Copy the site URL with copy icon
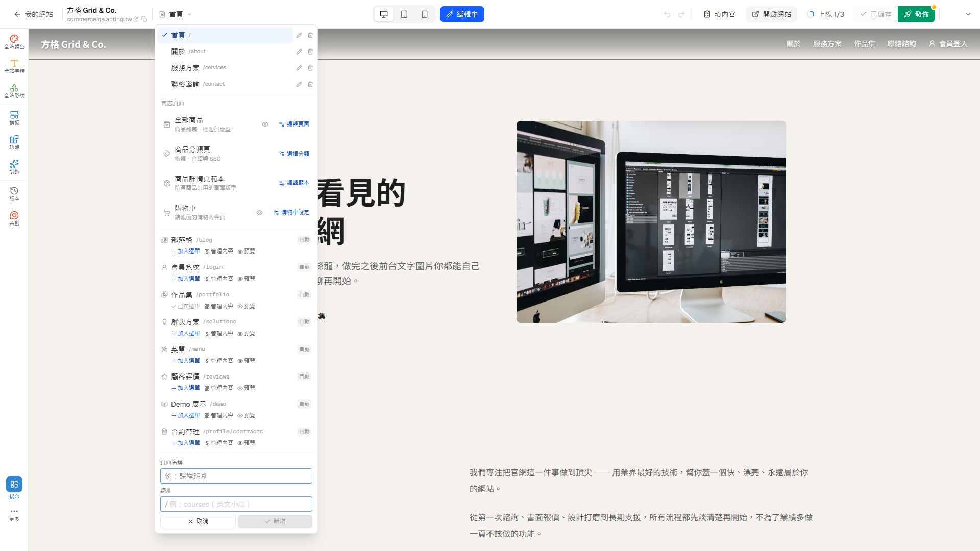 tap(144, 19)
